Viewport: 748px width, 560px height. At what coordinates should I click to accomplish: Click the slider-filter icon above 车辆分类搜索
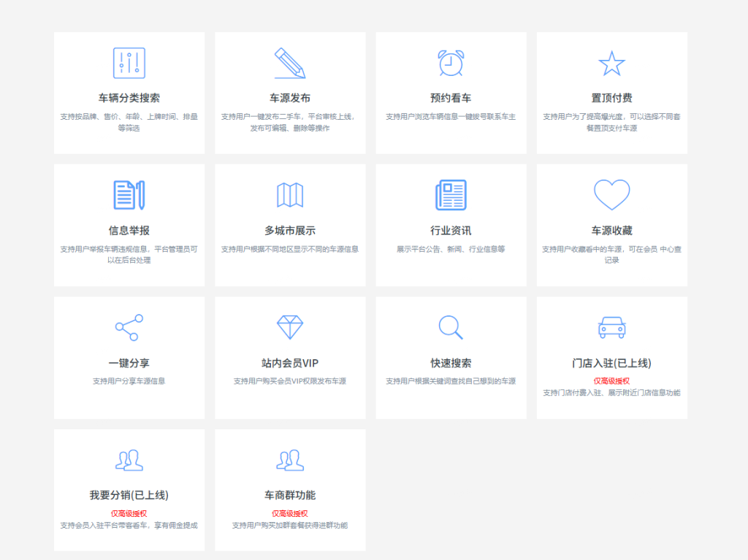pos(129,63)
